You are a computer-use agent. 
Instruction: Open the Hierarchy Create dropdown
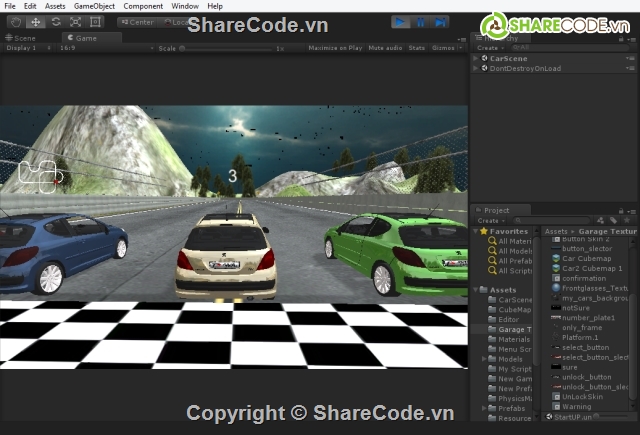click(x=490, y=48)
